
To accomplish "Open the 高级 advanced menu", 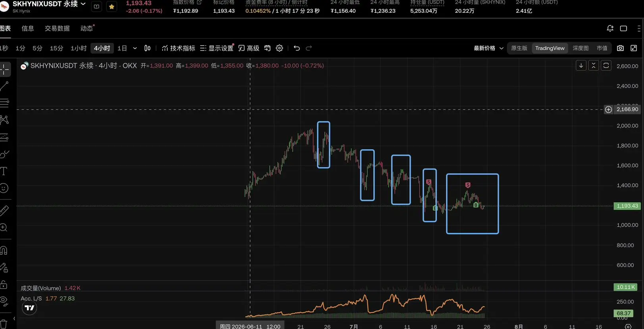I will click(249, 48).
